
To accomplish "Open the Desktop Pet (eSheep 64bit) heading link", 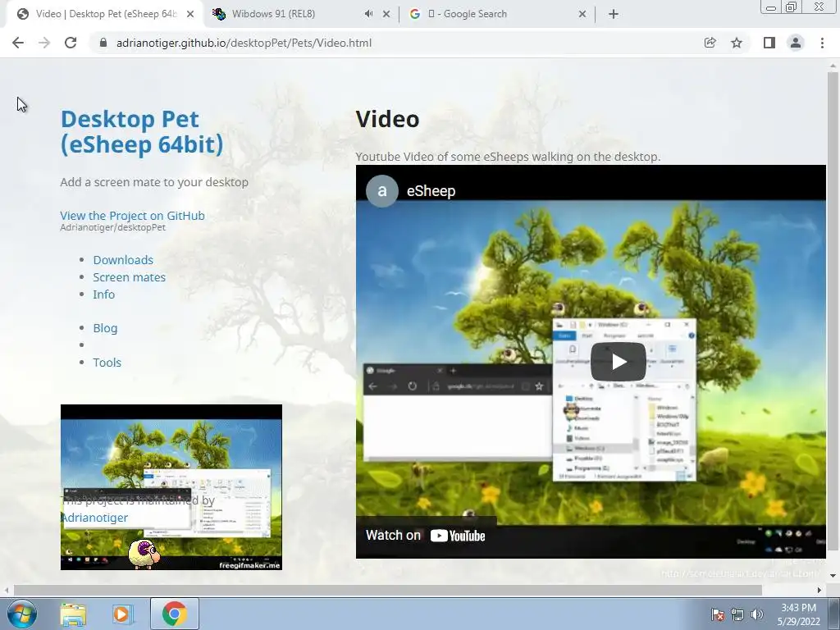I will [x=141, y=132].
